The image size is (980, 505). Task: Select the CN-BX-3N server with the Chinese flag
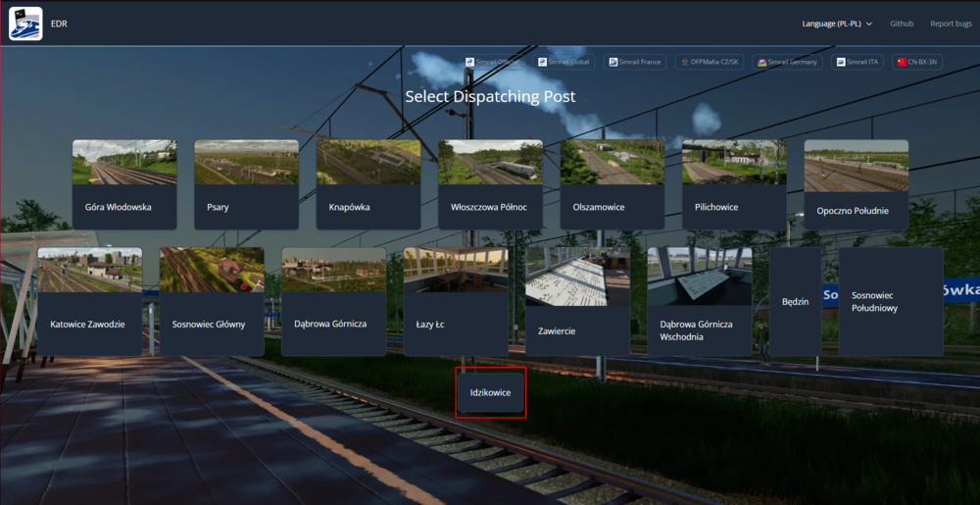tap(917, 62)
